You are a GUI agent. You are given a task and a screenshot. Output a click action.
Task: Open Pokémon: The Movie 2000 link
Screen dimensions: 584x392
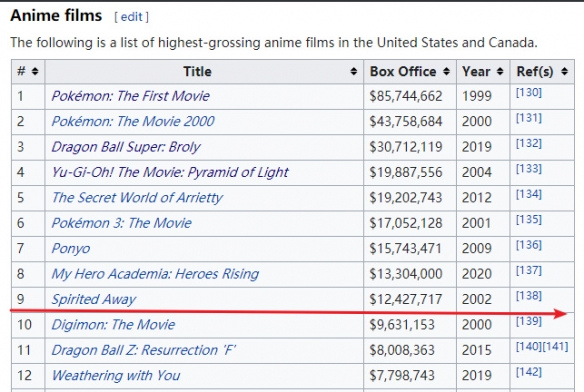tap(133, 121)
